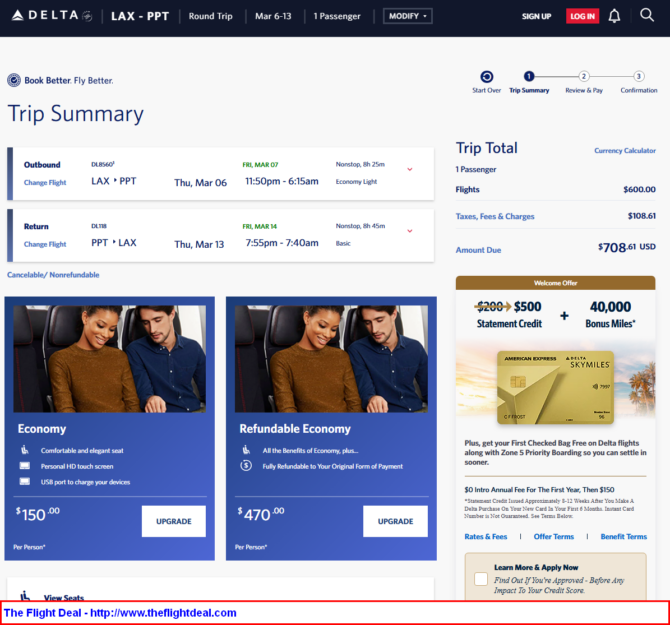
Task: Click the 40,000 Bonus Miles text
Action: click(610, 314)
